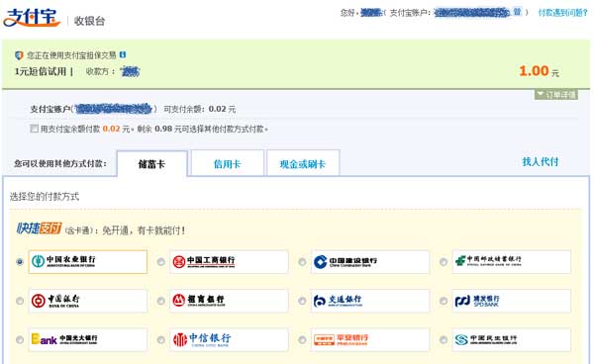This screenshot has width=594, height=364.
Task: Switch to the 储蓄卡 debit card tab
Action: (x=151, y=163)
